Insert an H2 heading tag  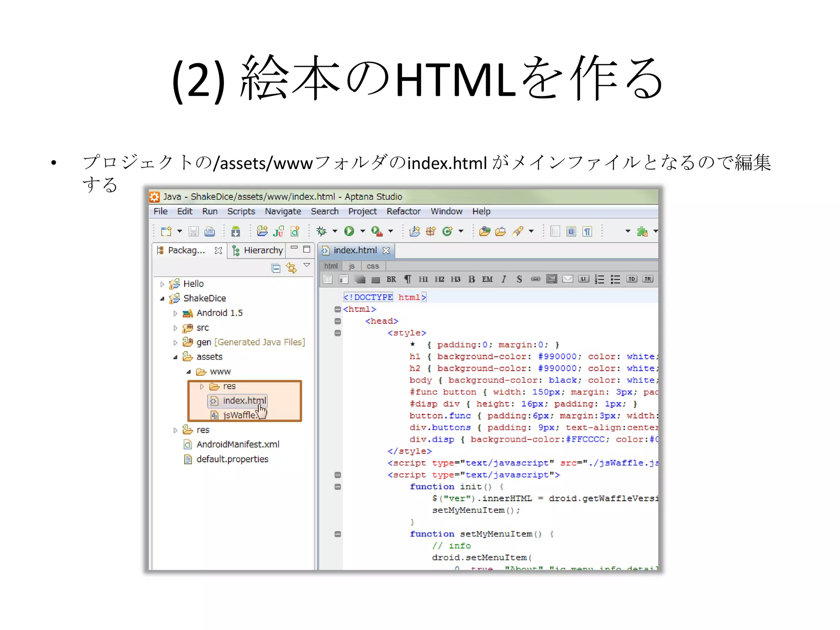coord(439,279)
